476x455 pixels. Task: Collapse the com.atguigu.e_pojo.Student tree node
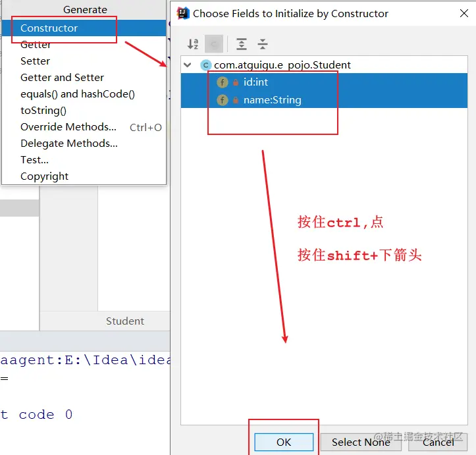(x=188, y=65)
